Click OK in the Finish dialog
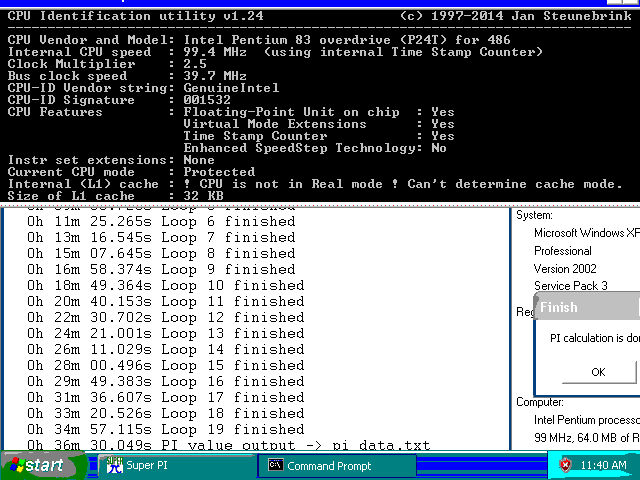The height and width of the screenshot is (480, 640). click(599, 372)
